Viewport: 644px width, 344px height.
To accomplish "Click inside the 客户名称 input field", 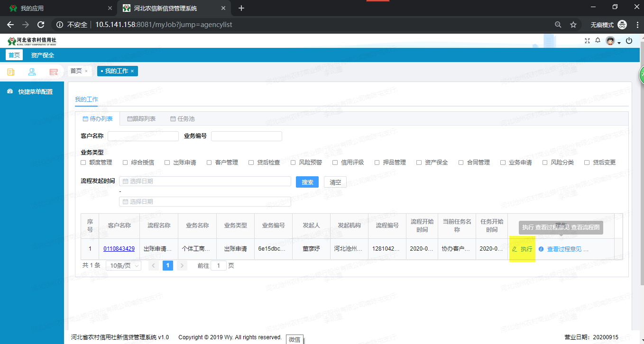I will [x=143, y=136].
